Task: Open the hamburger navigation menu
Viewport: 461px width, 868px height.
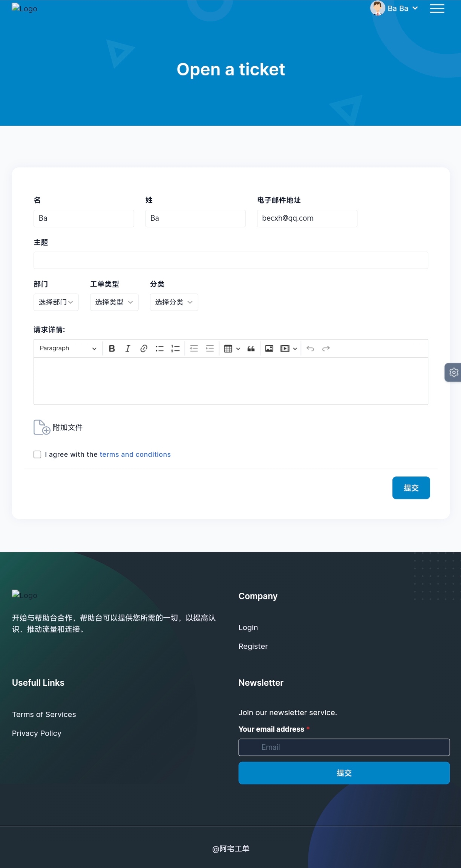Action: click(437, 9)
